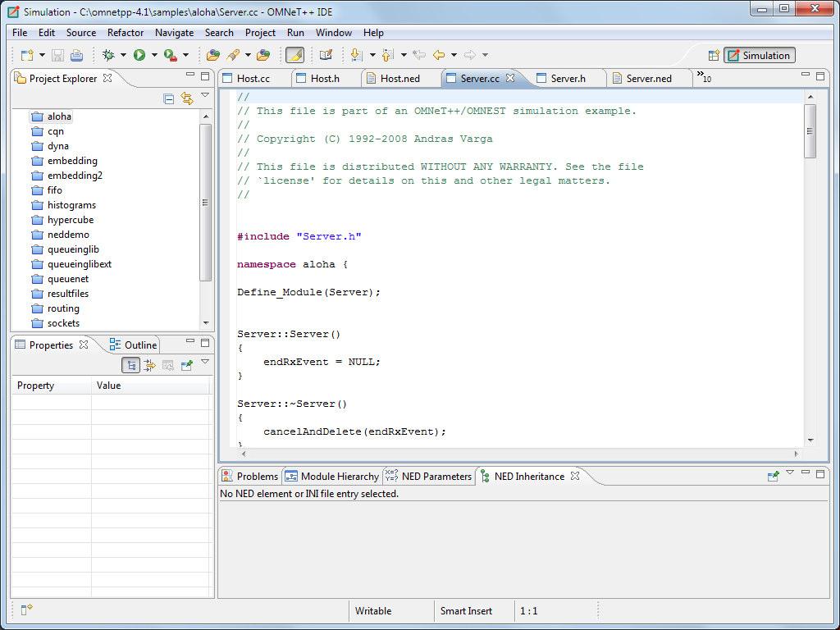Viewport: 840px width, 630px height.
Task: Maximize the NED Inheritance panel
Action: point(820,473)
